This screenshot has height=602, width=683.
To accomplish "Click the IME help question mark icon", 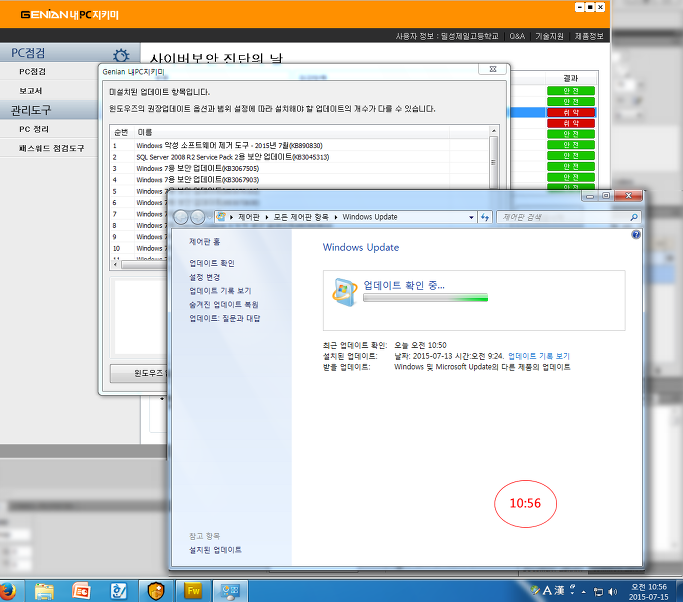I will tap(572, 589).
